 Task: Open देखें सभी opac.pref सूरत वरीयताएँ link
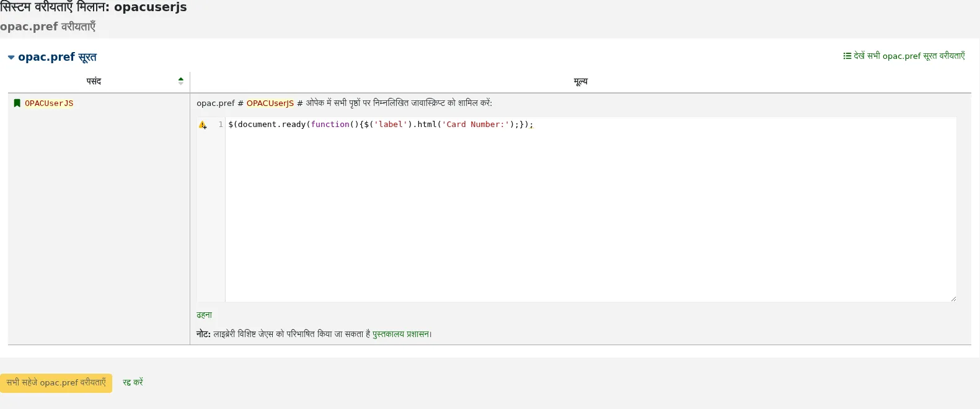point(904,56)
